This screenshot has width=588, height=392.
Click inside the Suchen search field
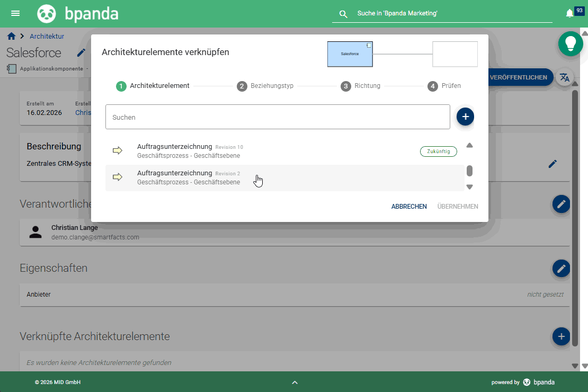[278, 117]
